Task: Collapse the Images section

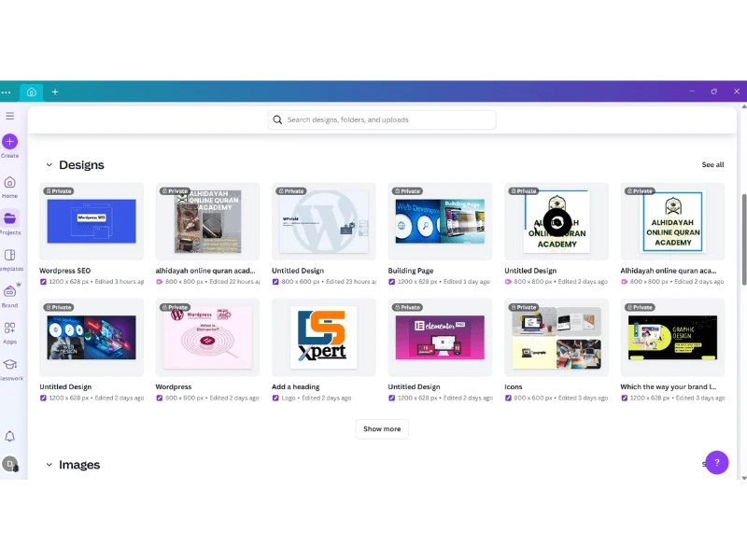Action: pyautogui.click(x=49, y=464)
